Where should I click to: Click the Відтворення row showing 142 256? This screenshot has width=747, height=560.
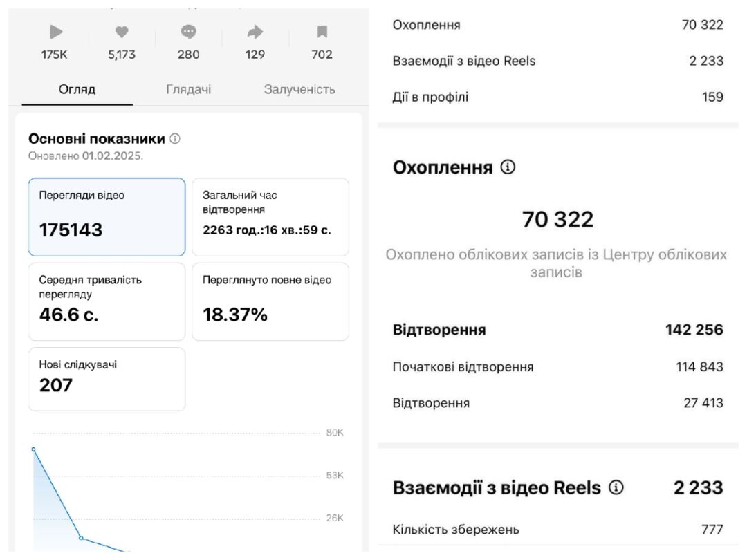click(x=553, y=330)
